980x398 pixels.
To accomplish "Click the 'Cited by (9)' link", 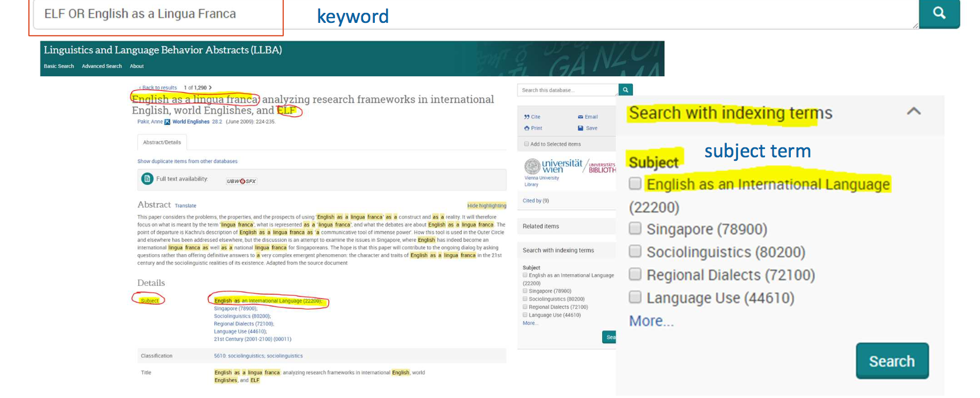I will point(536,201).
